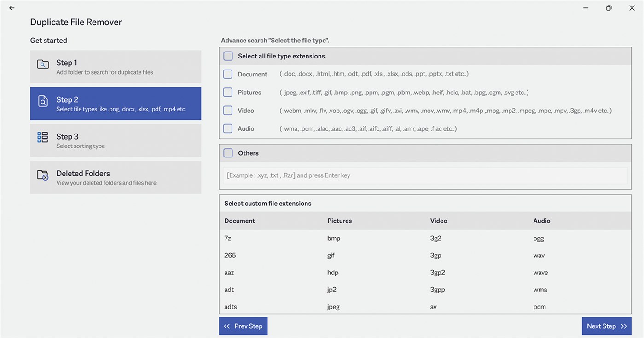Open Step 3 Select sorting type
Image resolution: width=644 pixels, height=338 pixels.
click(x=116, y=140)
